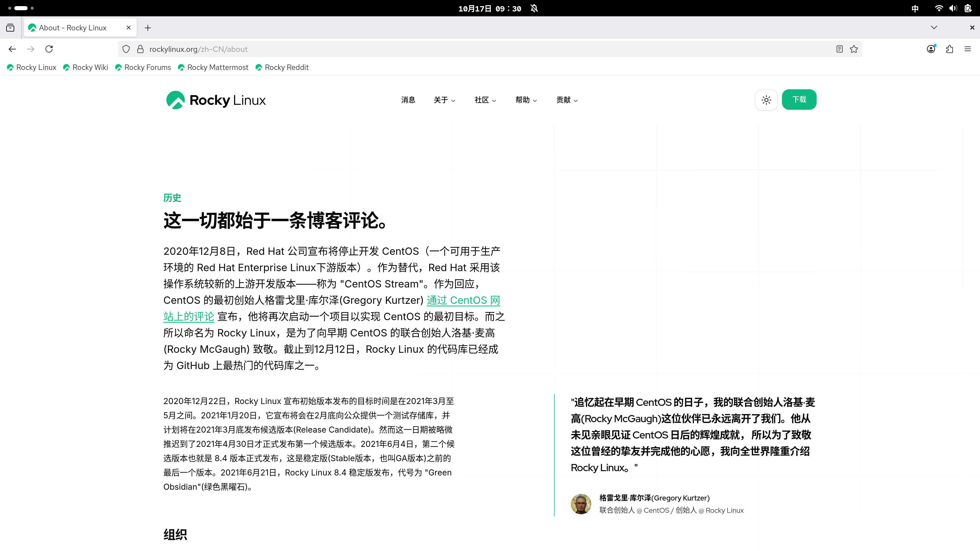Click the volume speaker icon

click(953, 8)
